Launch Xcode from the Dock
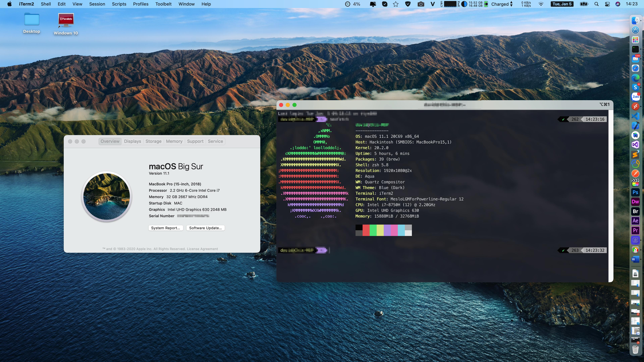The width and height of the screenshot is (644, 362). click(x=635, y=126)
